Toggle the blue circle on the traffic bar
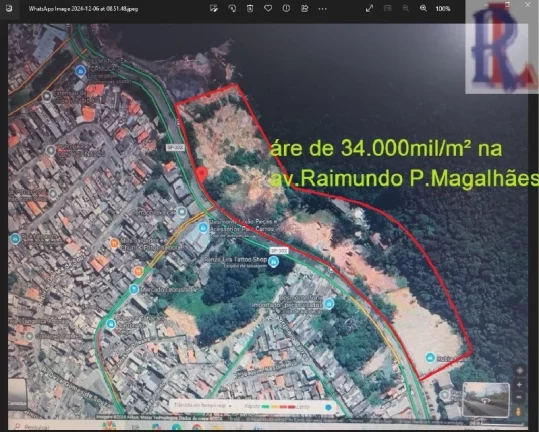Viewport: 539px width, 432px height. [328, 407]
